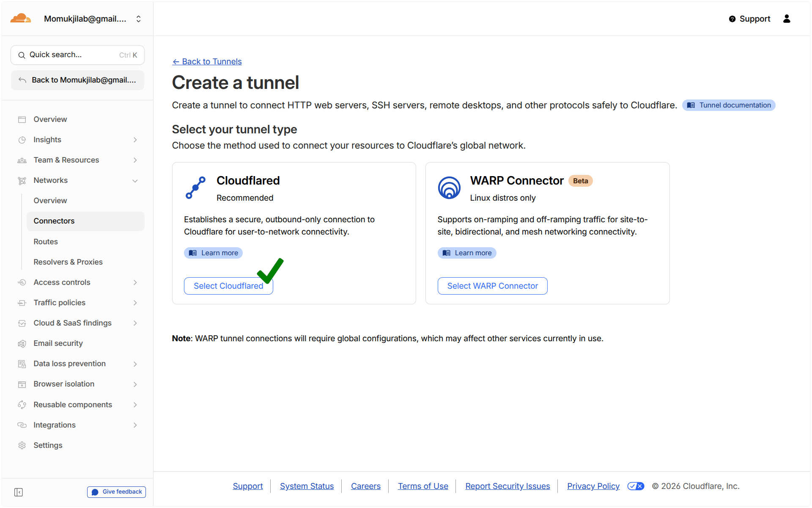Open Tunnel documentation badge

pyautogui.click(x=728, y=105)
